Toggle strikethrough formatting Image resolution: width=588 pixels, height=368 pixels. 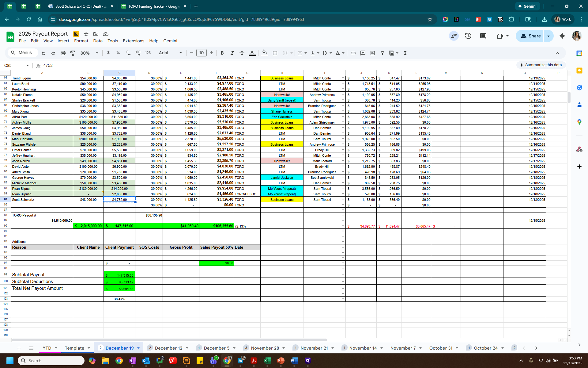tap(242, 53)
